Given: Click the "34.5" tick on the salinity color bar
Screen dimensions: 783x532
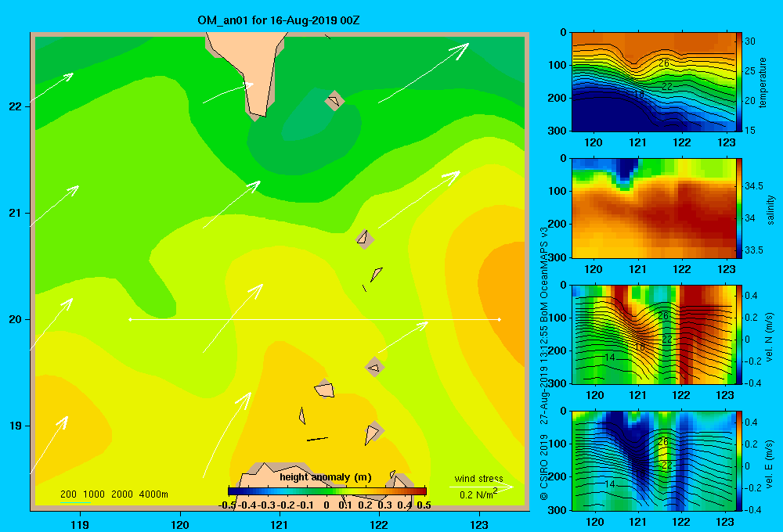Looking at the screenshot, I should pos(754,186).
